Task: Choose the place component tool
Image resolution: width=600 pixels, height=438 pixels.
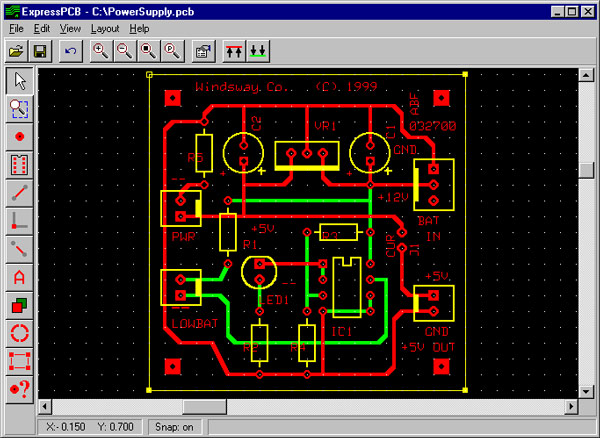Action: pos(19,164)
